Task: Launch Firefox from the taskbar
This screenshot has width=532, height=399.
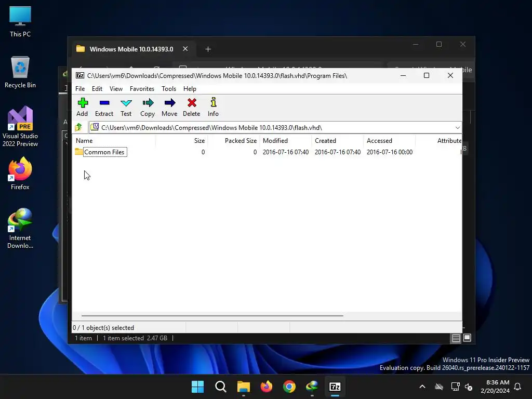Action: click(267, 387)
